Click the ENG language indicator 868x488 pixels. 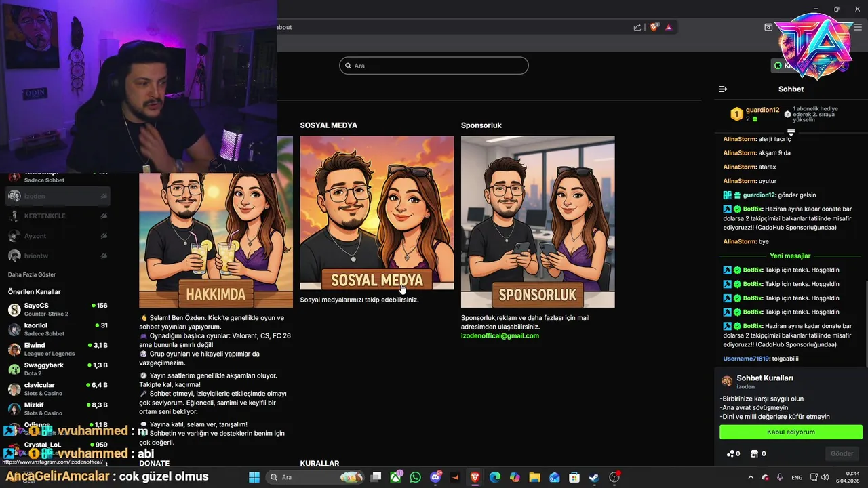click(797, 477)
